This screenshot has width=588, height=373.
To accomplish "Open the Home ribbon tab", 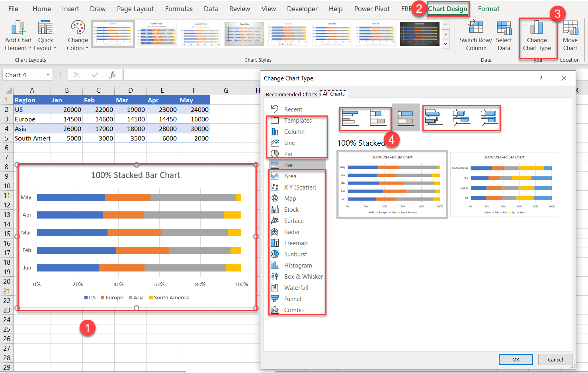I will pos(42,9).
